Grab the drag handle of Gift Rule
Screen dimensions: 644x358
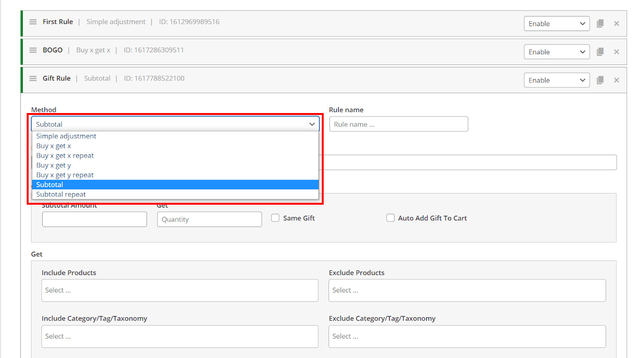tap(33, 79)
